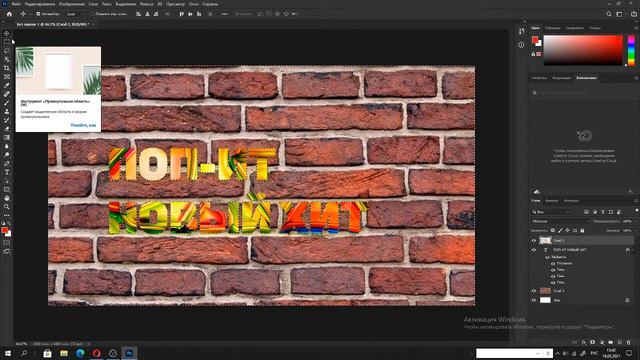Hide the Фон background layer
The width and height of the screenshot is (640, 360).
click(533, 300)
